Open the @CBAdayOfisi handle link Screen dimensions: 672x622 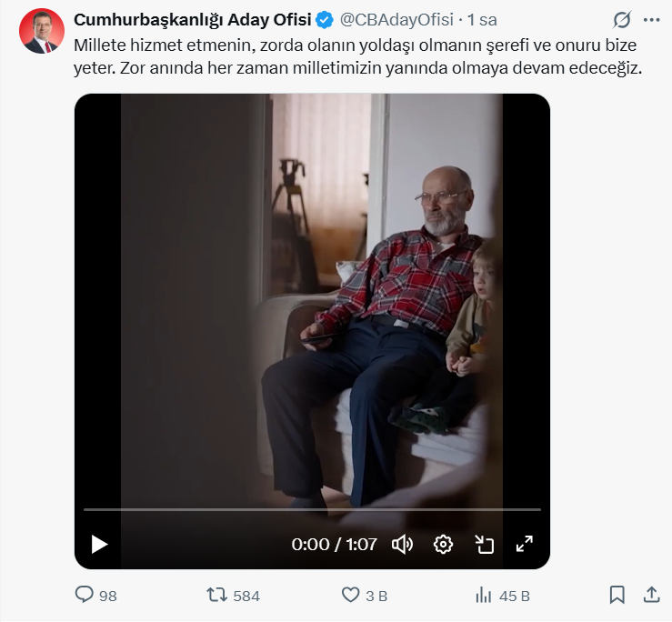pyautogui.click(x=396, y=20)
